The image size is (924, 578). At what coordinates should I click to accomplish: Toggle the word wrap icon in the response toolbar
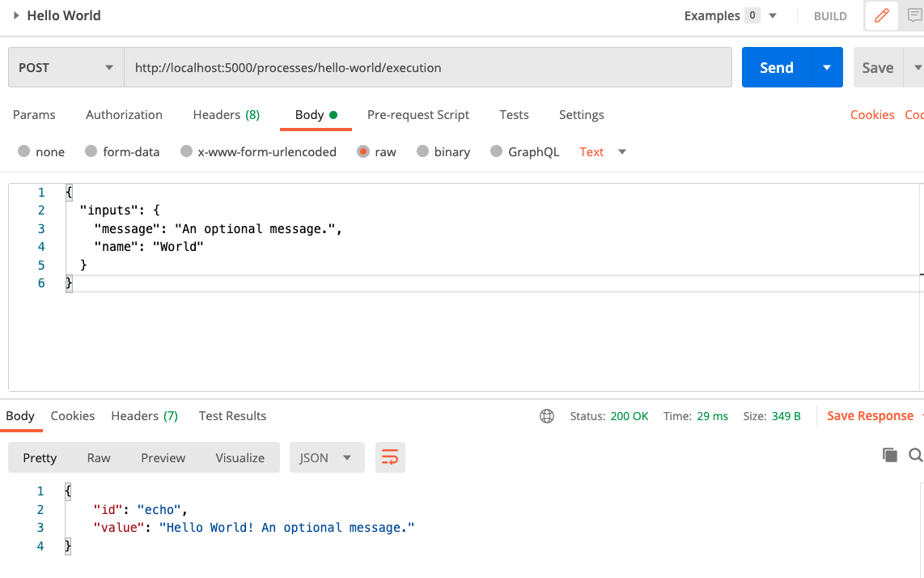click(x=389, y=457)
